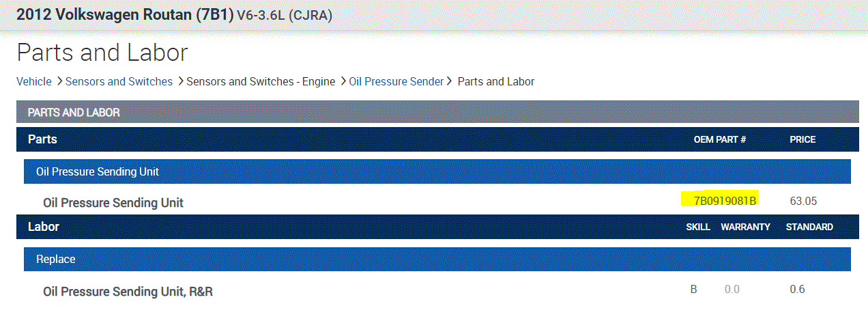
Task: Click the 63.05 price value
Action: point(803,201)
